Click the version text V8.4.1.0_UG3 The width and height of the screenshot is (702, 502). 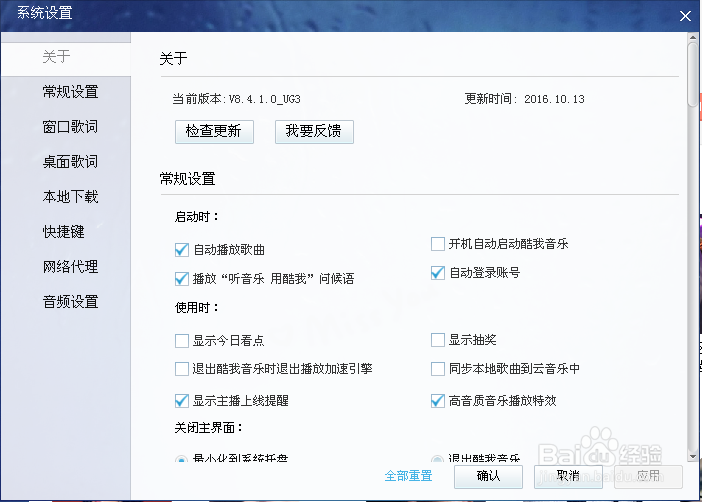tap(265, 99)
